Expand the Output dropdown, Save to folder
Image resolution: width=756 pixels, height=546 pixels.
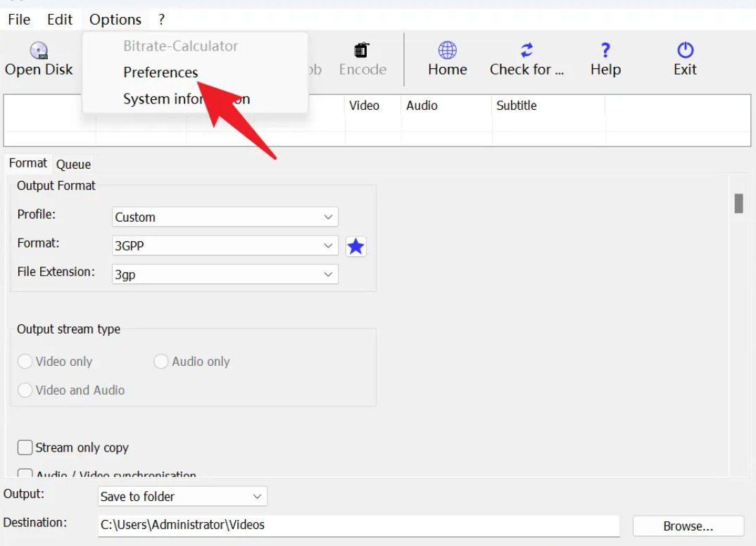click(182, 496)
